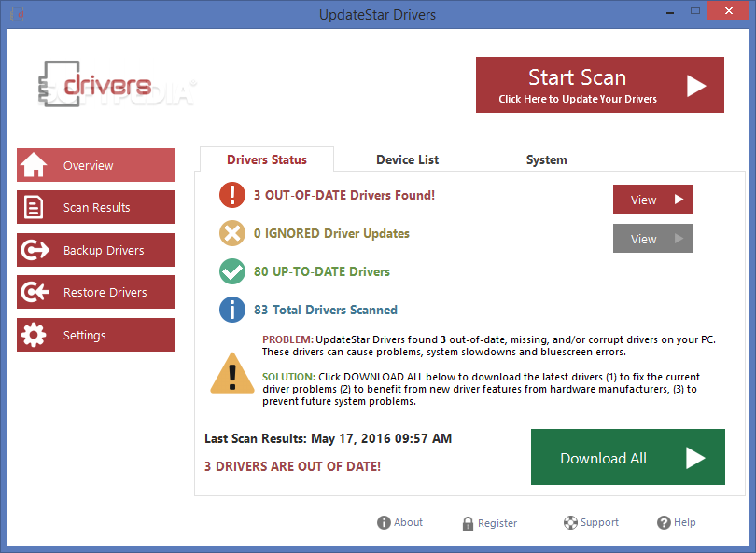This screenshot has height=553, width=756.
Task: Click the app icon in the title bar
Action: pos(18,14)
